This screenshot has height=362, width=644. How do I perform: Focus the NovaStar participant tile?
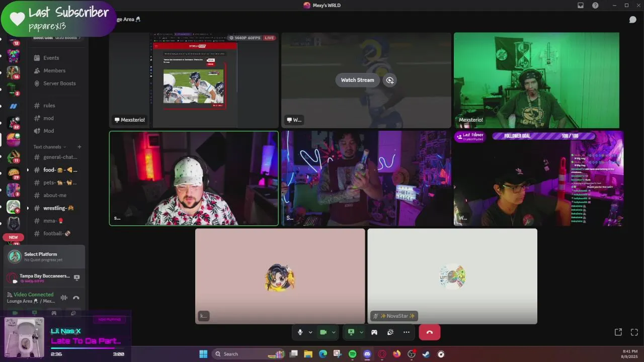pyautogui.click(x=452, y=277)
